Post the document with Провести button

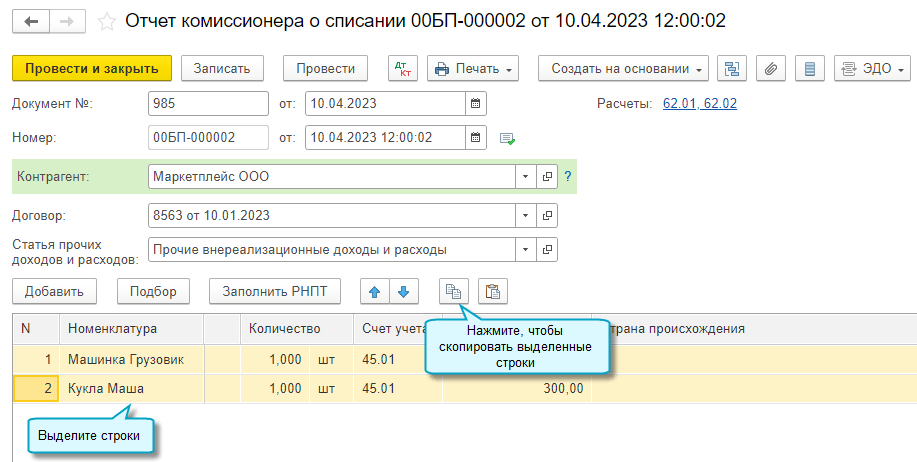pos(326,68)
